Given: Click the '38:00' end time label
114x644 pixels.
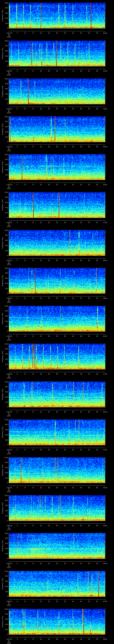Looking at the screenshot, I should (x=105, y=260).
